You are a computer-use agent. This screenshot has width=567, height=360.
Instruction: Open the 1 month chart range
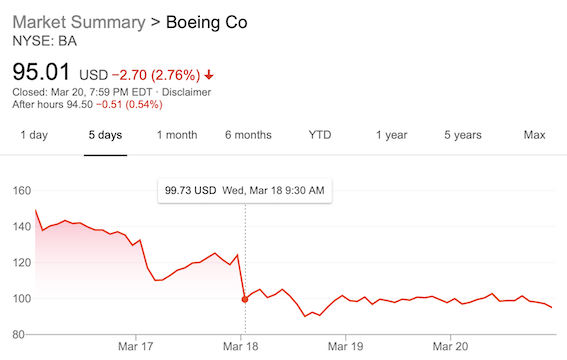pyautogui.click(x=177, y=135)
